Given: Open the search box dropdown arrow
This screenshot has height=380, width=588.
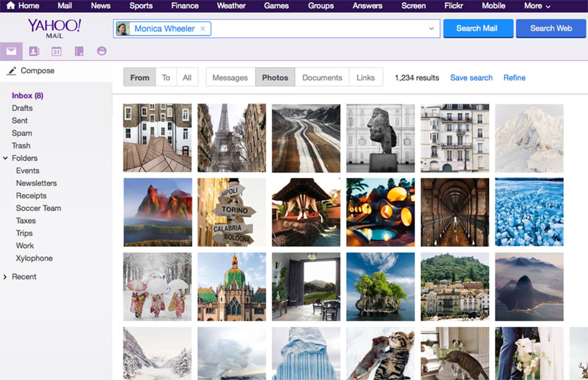Looking at the screenshot, I should [432, 28].
